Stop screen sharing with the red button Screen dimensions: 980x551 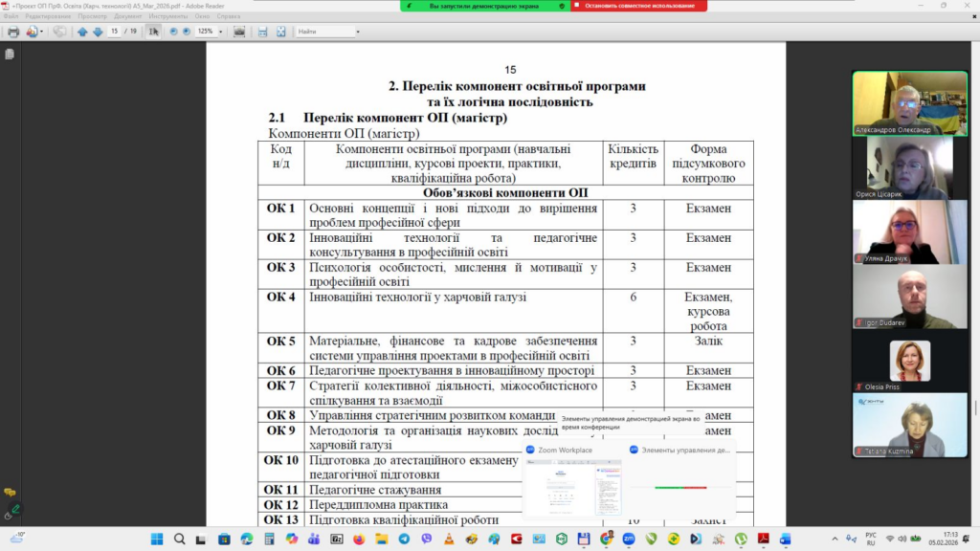[x=638, y=6]
